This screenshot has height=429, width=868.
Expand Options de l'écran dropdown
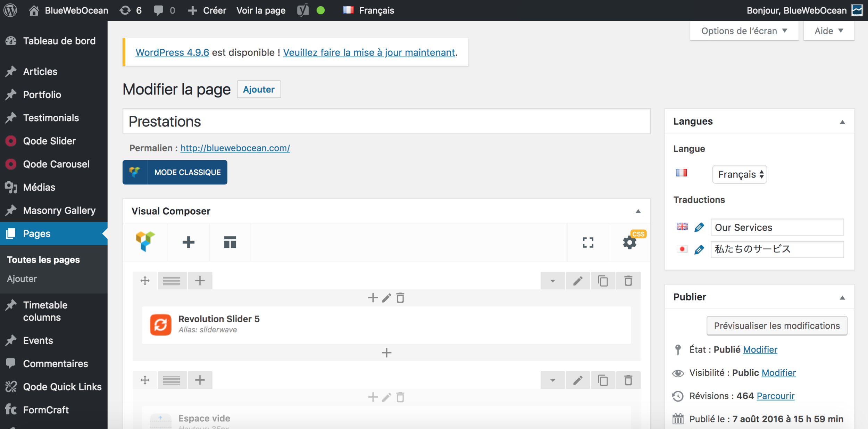point(744,31)
